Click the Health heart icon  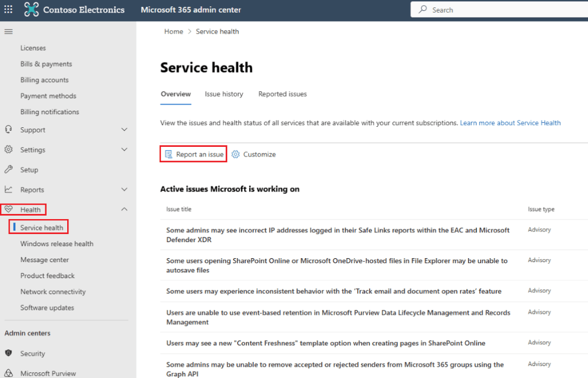[x=9, y=209]
